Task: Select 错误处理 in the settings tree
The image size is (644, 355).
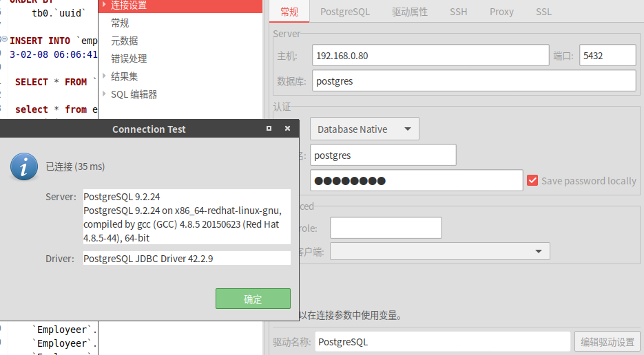Action: pos(129,58)
